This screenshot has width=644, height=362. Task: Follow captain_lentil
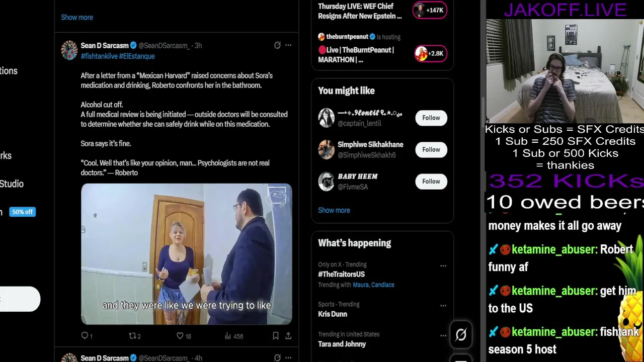(431, 118)
